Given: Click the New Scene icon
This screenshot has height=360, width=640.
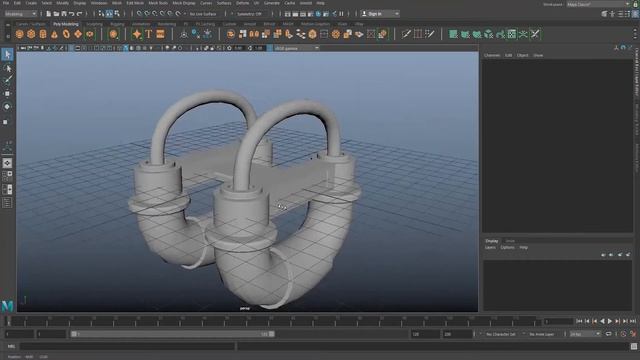Looking at the screenshot, I should (x=49, y=14).
